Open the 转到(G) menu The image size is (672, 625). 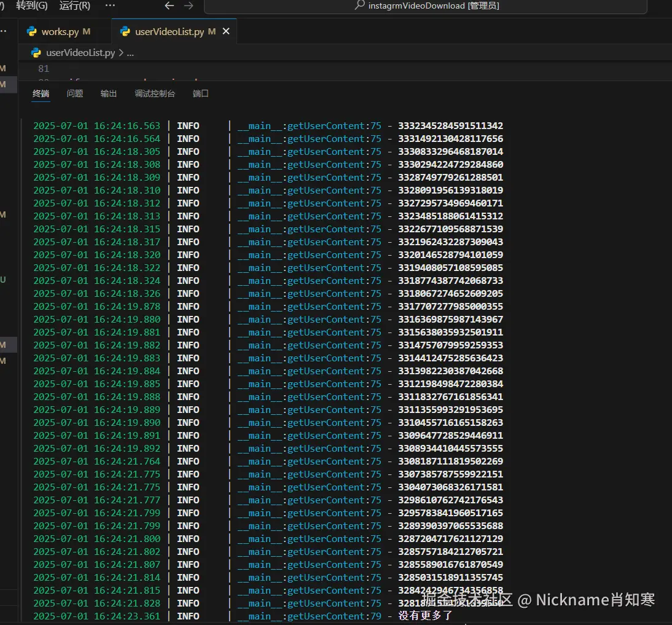click(x=32, y=6)
